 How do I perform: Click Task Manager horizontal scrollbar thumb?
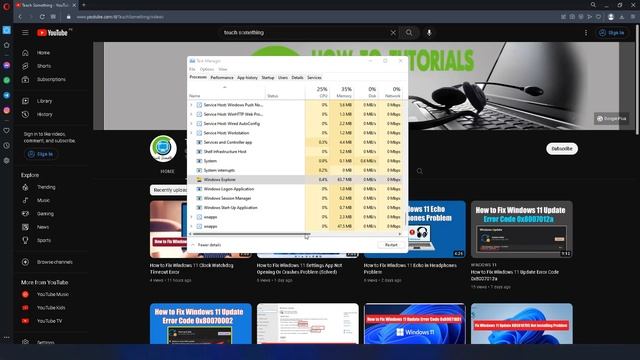click(x=251, y=234)
